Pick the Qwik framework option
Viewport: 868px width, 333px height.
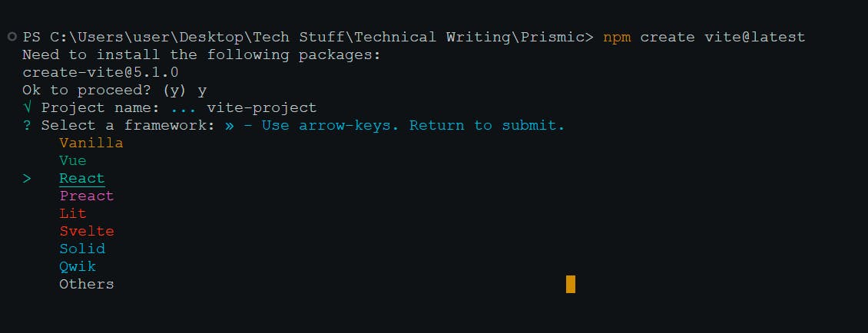(x=78, y=266)
